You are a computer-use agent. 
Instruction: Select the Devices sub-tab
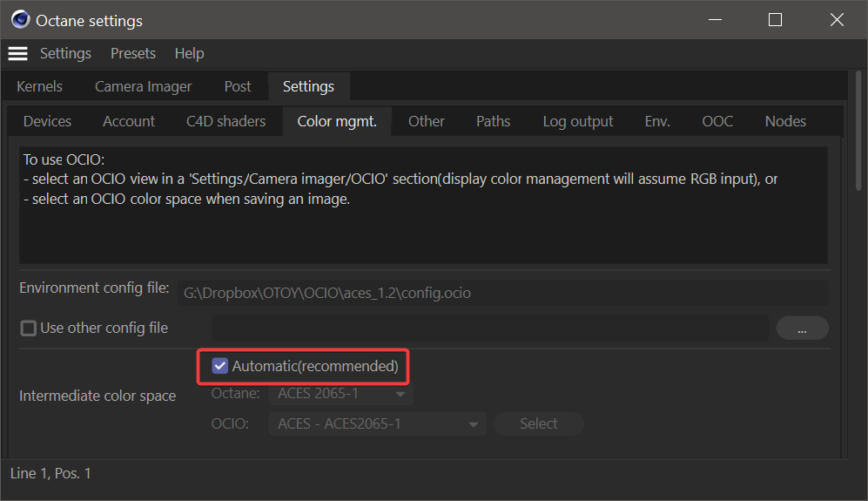47,121
